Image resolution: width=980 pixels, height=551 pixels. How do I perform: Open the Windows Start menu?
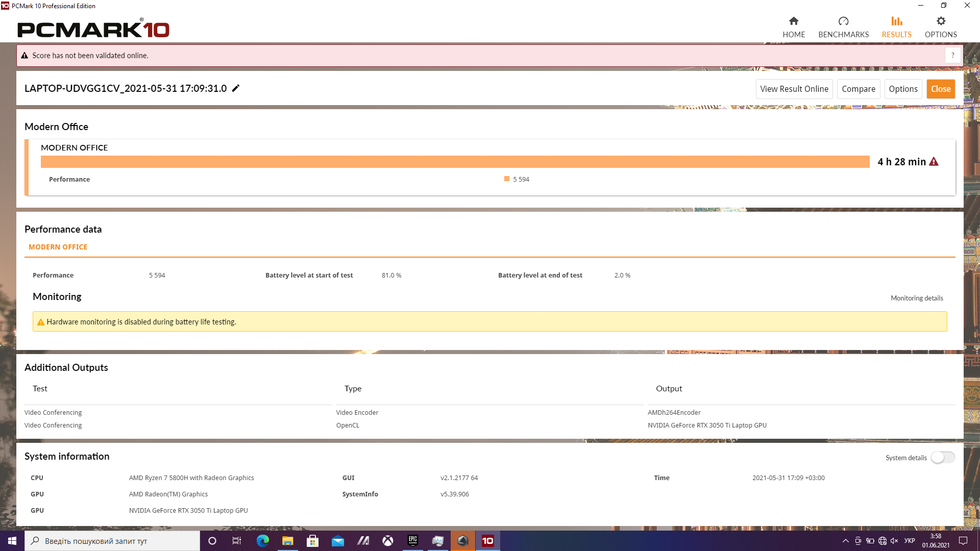12,541
